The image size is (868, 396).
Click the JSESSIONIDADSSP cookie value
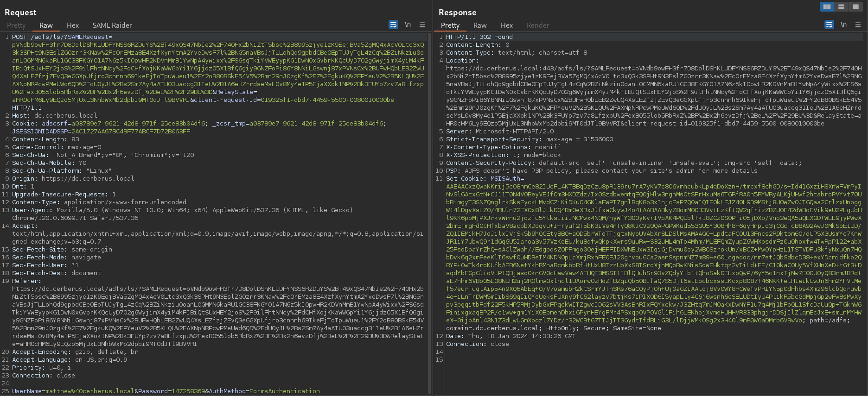(x=131, y=132)
